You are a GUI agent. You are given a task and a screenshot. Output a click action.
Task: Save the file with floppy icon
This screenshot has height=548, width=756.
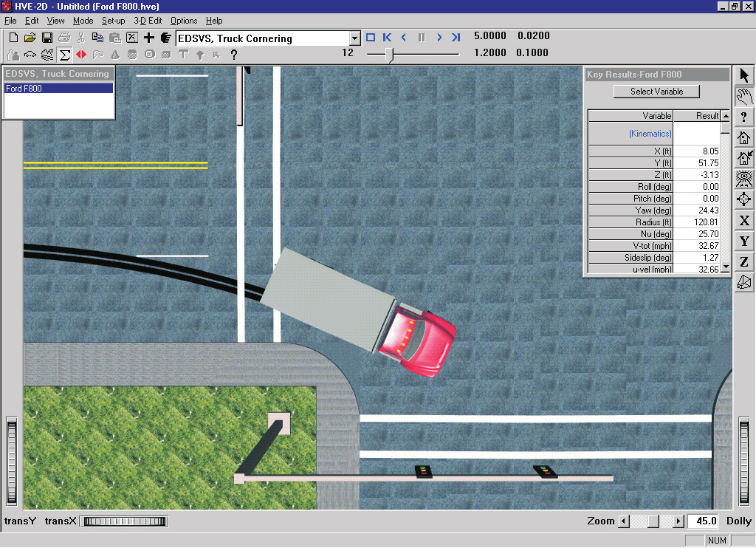(x=47, y=38)
